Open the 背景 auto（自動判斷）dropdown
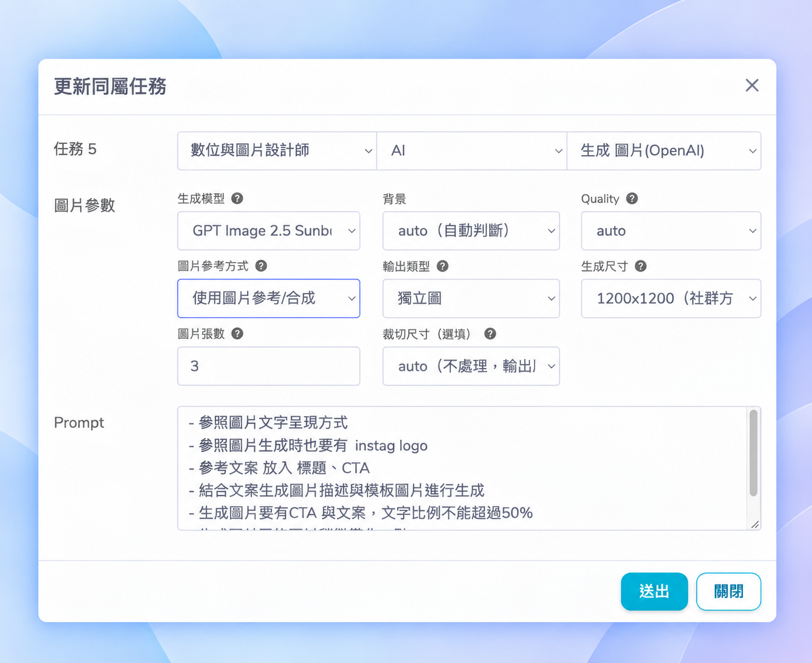The width and height of the screenshot is (812, 663). click(471, 231)
